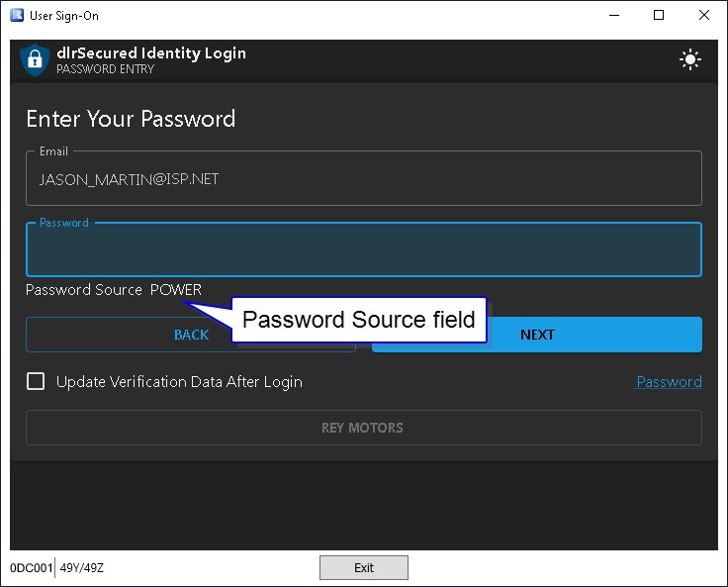728x587 pixels.
Task: Click the Email field showing JASON_MARTIN@ISP.NET
Action: coord(364,178)
